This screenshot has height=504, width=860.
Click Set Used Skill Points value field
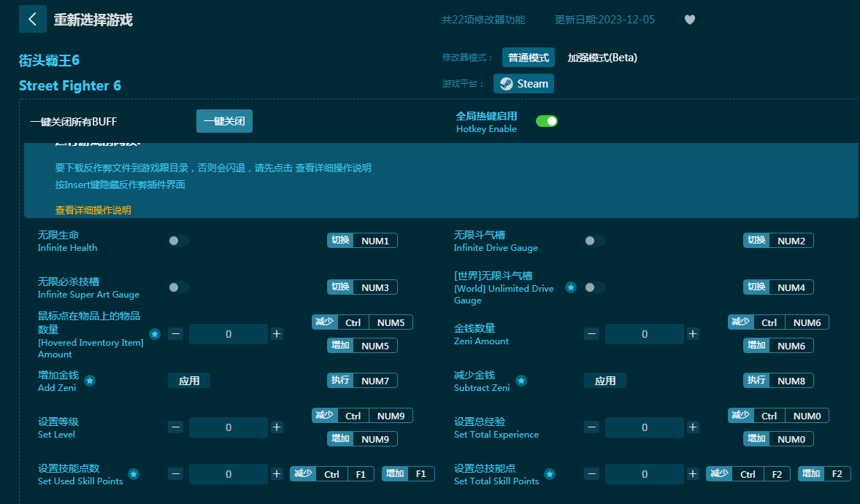click(x=229, y=474)
